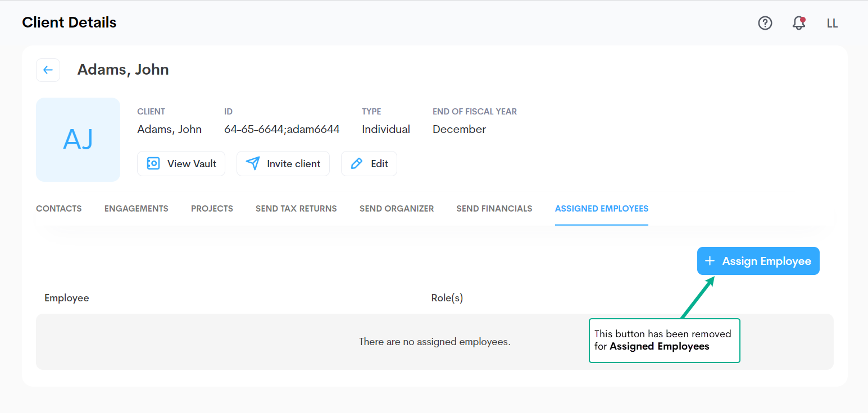The width and height of the screenshot is (868, 413).
Task: Click the vault icon in View Vault
Action: click(x=153, y=163)
